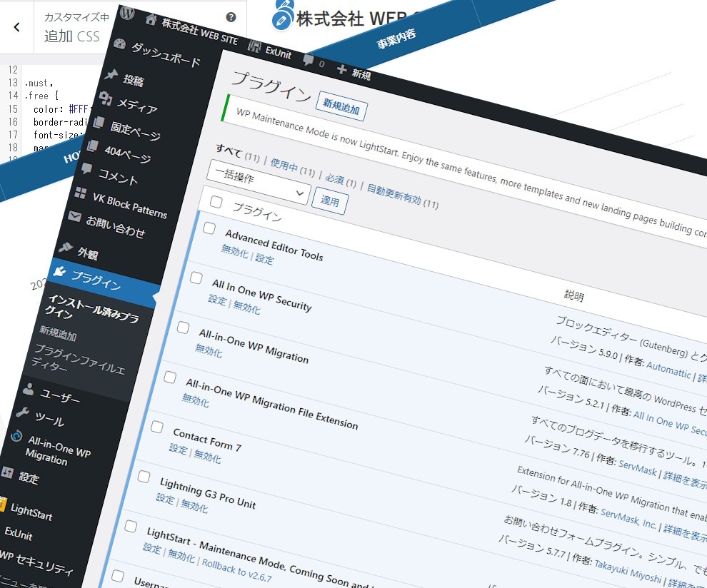
Task: Click the help question mark in customizer
Action: click(231, 17)
